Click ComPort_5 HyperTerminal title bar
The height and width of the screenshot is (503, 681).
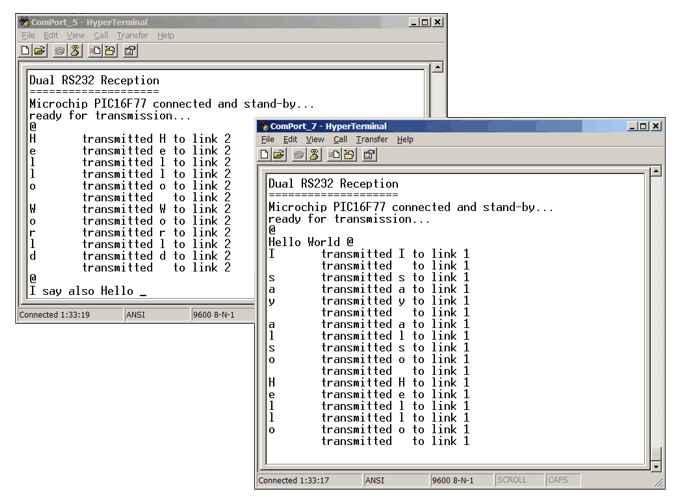(x=200, y=21)
